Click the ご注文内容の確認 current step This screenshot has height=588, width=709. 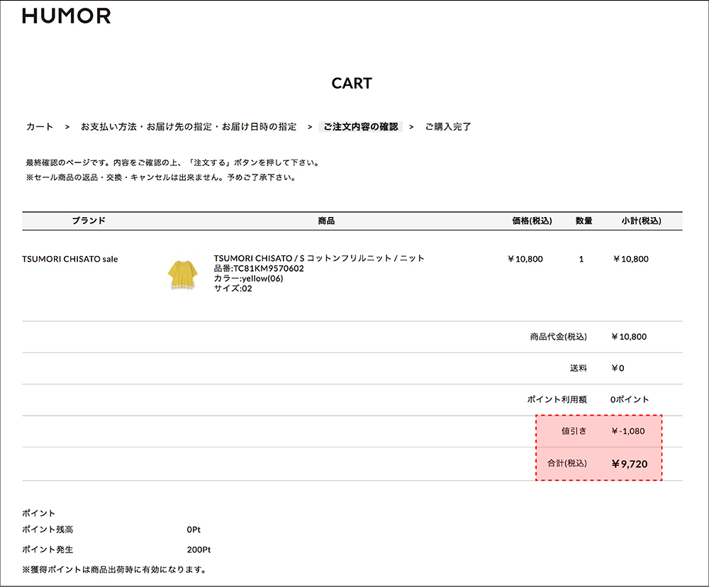tap(360, 127)
